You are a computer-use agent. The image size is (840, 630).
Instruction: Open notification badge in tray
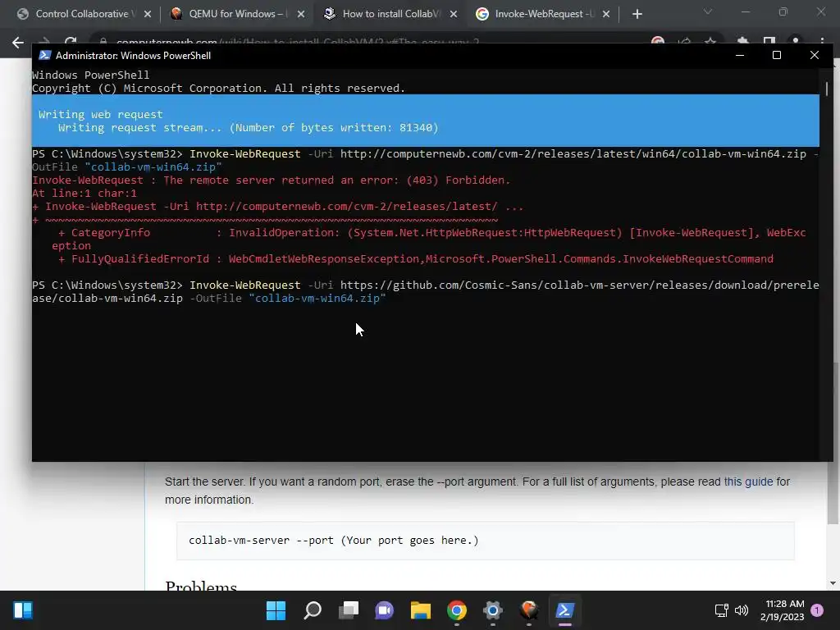pos(817,610)
